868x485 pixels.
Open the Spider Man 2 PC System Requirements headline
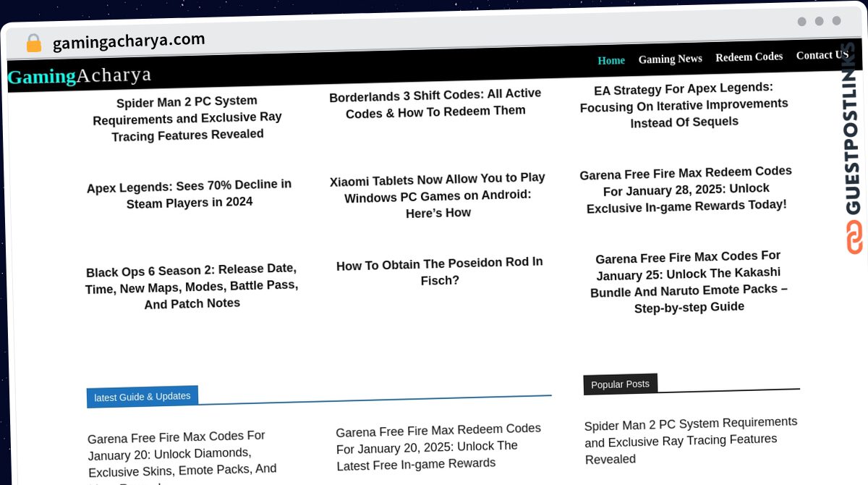(187, 118)
